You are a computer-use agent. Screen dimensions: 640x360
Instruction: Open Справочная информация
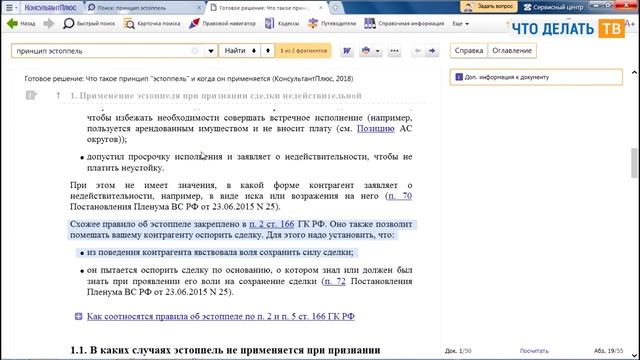404,24
